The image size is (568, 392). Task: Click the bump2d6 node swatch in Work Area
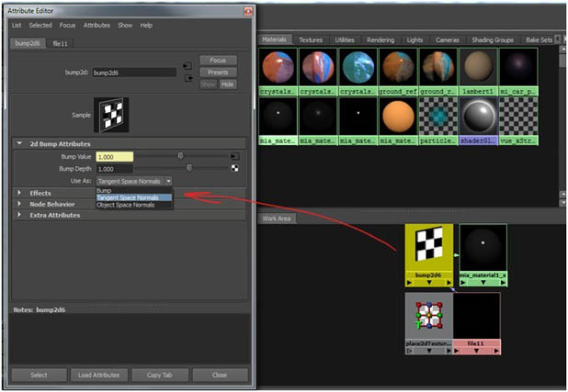429,247
